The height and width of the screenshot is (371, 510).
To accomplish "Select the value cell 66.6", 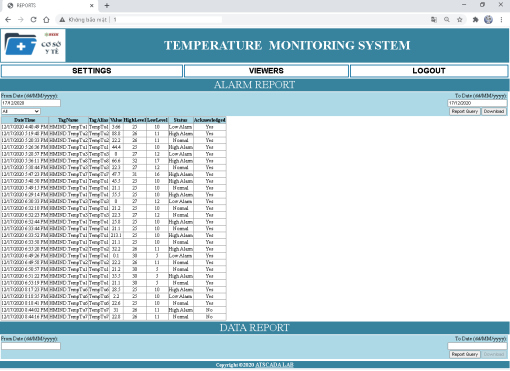I will [116, 161].
